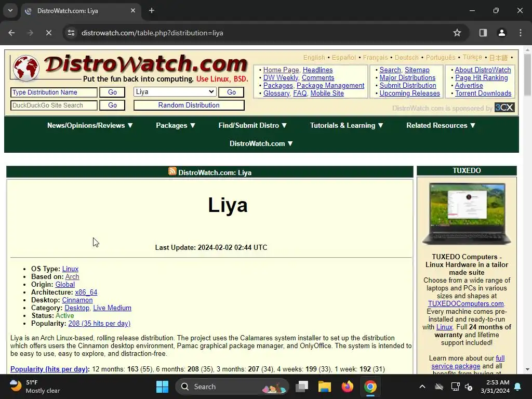This screenshot has height=399, width=532.
Task: Click Go next to DuckDuckGo Site Search
Action: click(x=112, y=105)
